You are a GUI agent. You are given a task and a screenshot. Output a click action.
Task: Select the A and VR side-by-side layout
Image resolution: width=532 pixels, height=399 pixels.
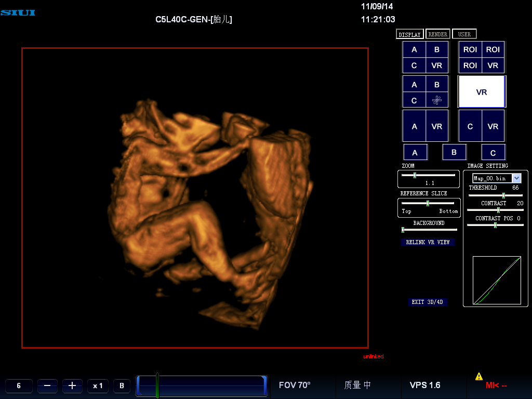click(425, 126)
